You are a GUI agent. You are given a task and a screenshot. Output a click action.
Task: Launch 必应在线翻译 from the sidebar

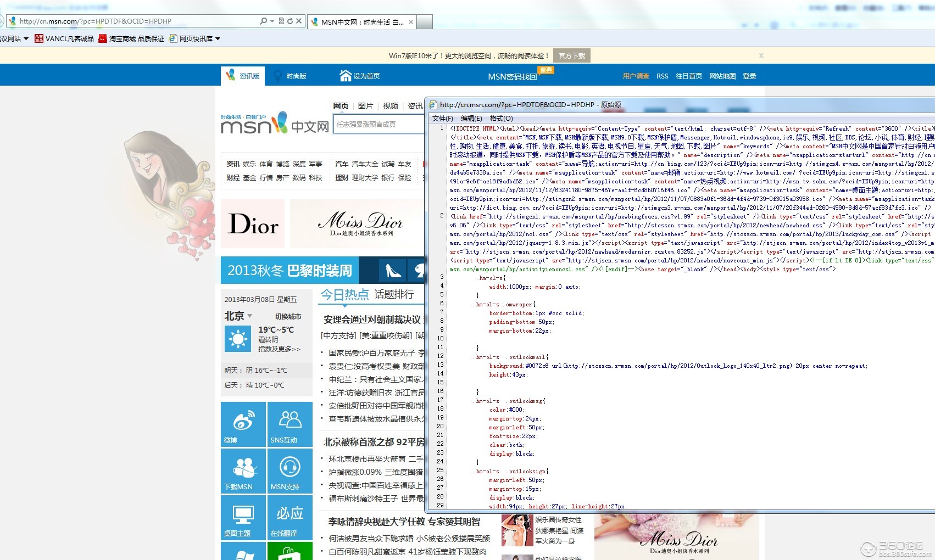tap(290, 516)
